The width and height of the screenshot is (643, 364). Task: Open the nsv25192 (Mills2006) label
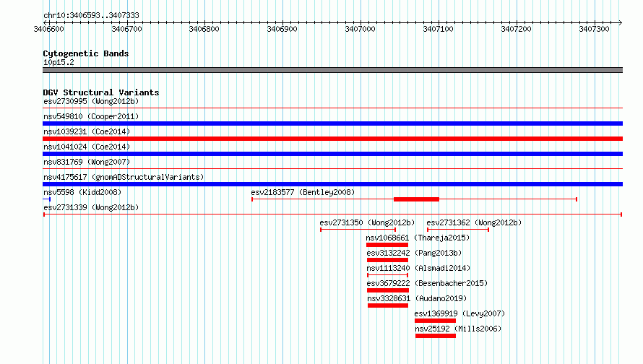click(458, 329)
